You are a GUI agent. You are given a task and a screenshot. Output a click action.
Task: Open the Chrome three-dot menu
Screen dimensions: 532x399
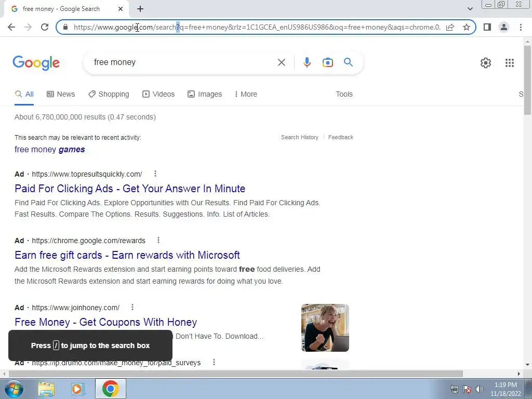click(x=521, y=27)
